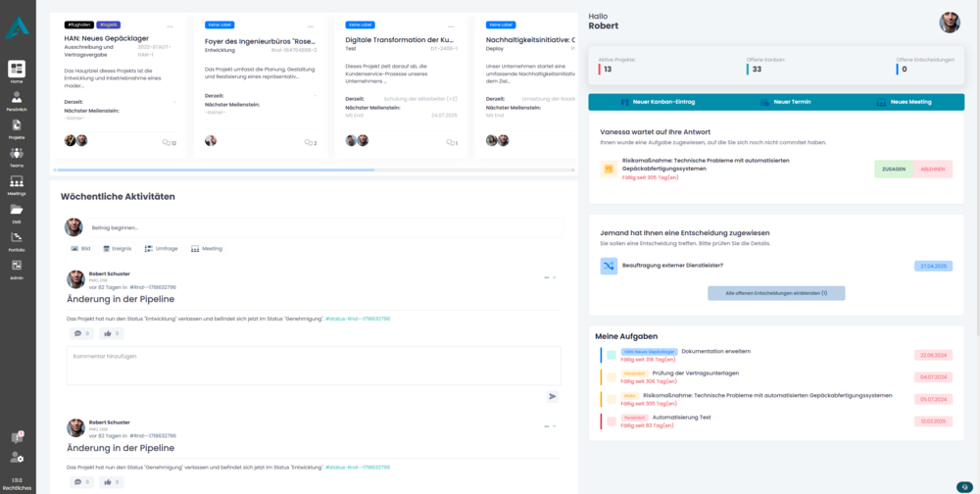Go to Teams in the sidebar
Screen dimensions: 980x494
pyautogui.click(x=17, y=154)
